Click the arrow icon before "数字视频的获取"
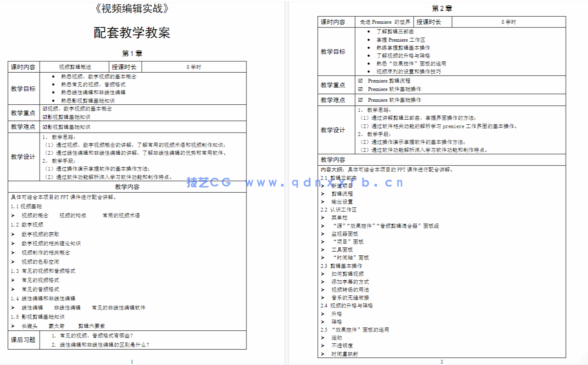Screen dimensions: 588x365 click(14, 234)
